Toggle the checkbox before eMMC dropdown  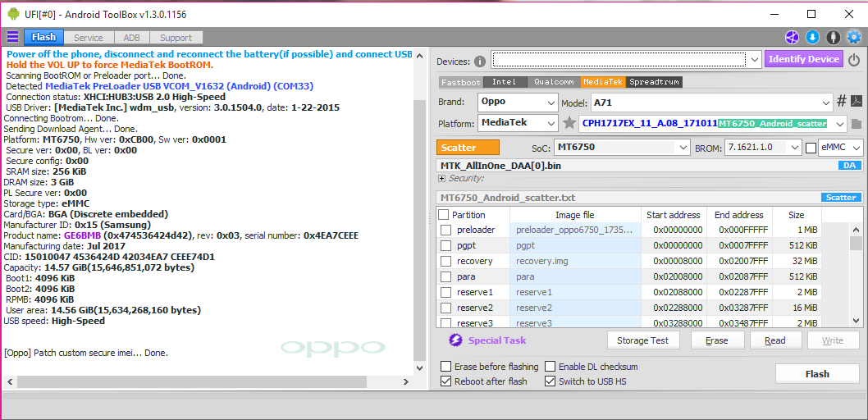pos(811,148)
